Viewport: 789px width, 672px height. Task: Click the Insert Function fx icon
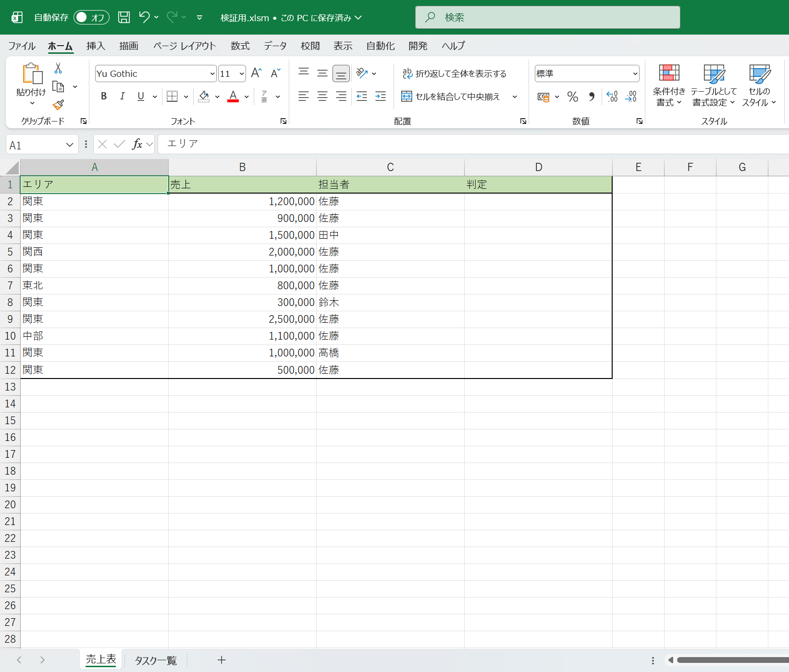tap(137, 144)
